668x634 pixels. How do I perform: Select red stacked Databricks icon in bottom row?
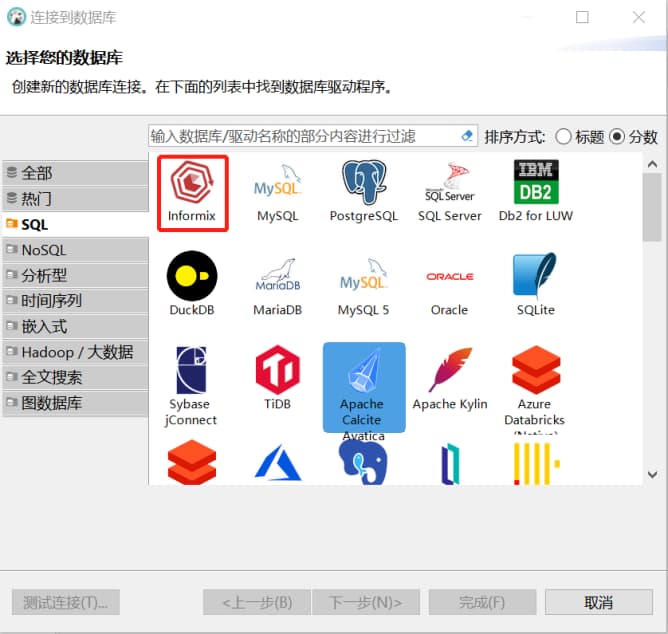[192, 463]
